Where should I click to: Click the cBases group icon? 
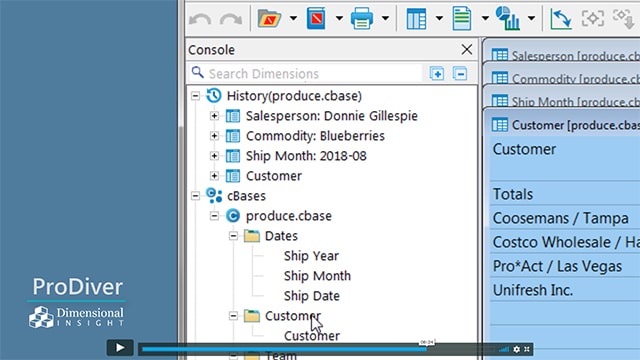(x=214, y=196)
